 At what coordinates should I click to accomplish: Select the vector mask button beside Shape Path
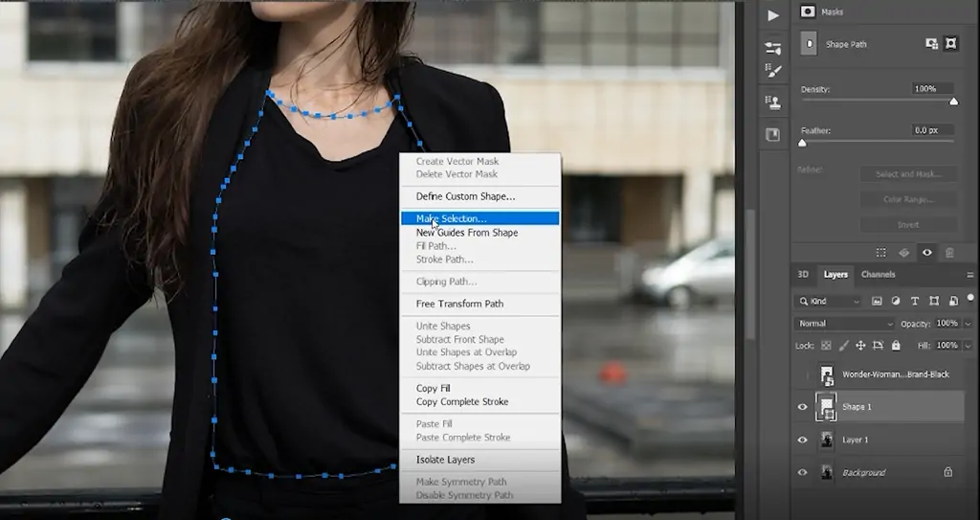(950, 44)
